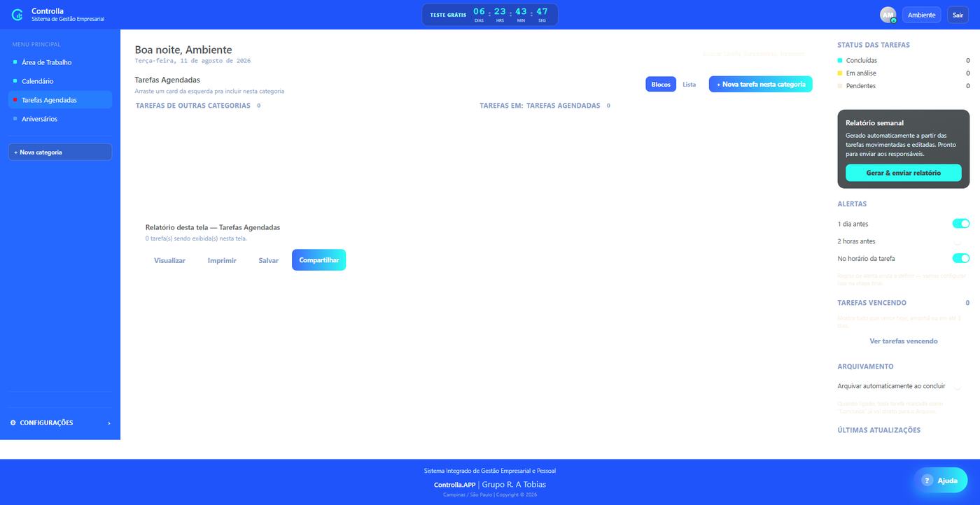Switch to Blocos view
Image resolution: width=980 pixels, height=505 pixels.
coord(661,84)
